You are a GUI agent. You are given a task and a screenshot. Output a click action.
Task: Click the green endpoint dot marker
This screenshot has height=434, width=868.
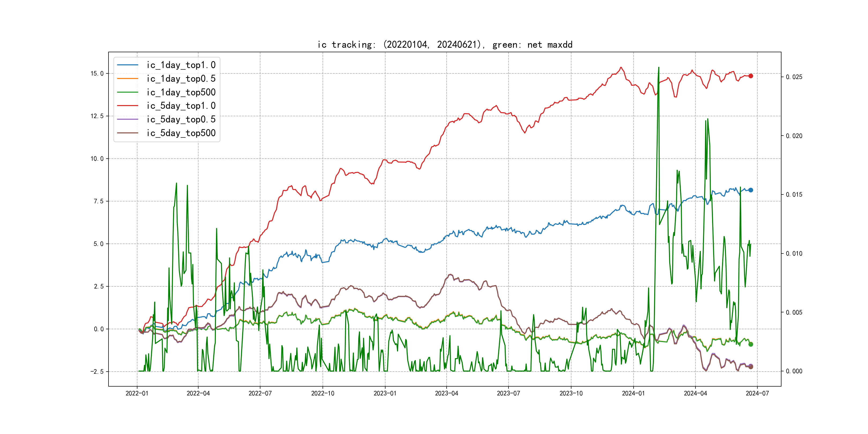pos(750,344)
